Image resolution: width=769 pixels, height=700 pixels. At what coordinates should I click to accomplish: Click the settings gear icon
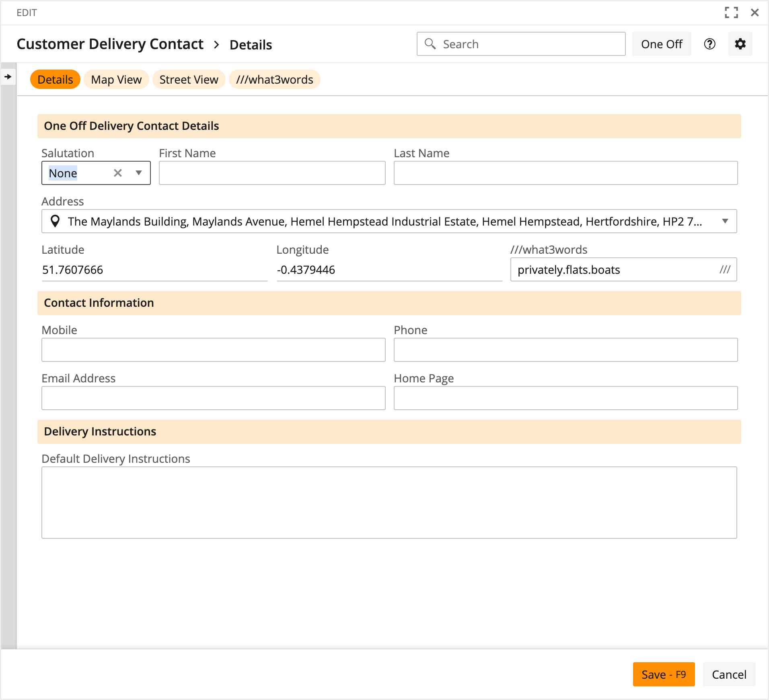[740, 44]
